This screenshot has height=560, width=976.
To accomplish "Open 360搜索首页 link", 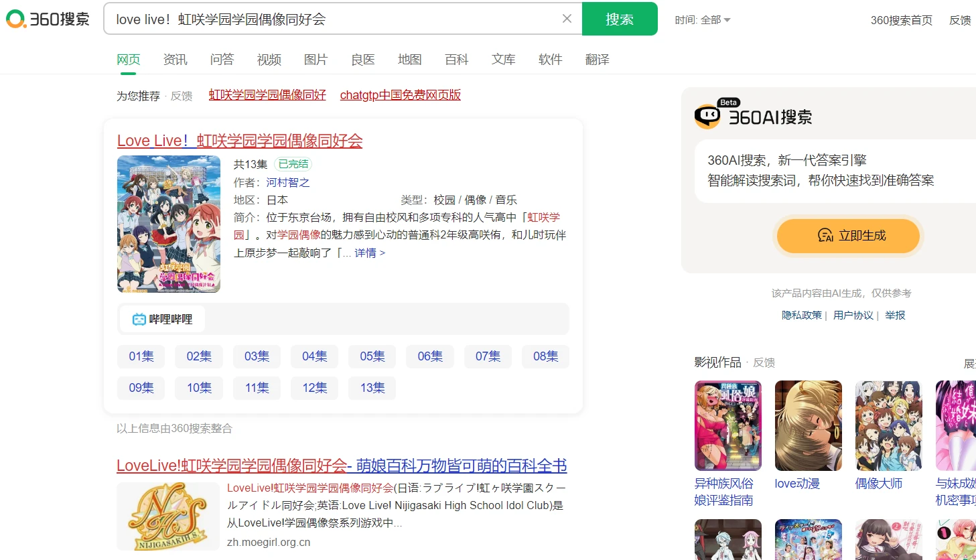I will coord(901,20).
